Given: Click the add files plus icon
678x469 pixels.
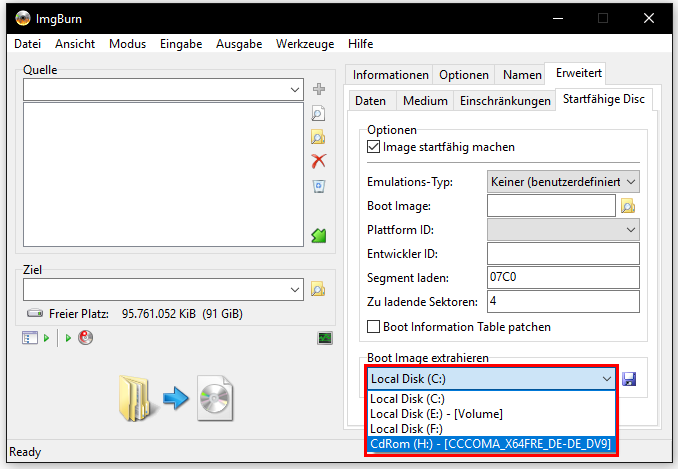Looking at the screenshot, I should click(x=319, y=89).
